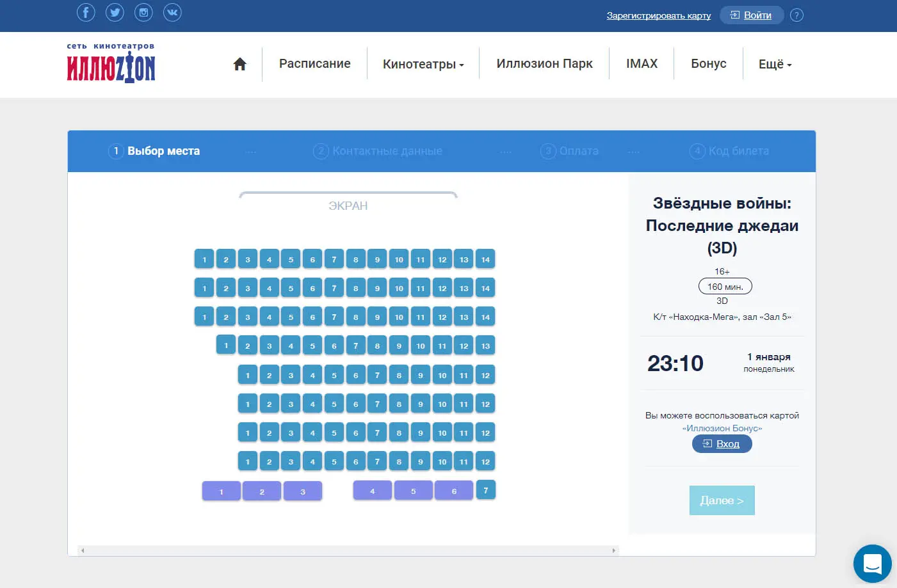This screenshot has height=588, width=897.
Task: Select purple sofa seat 6 last row
Action: tap(454, 491)
